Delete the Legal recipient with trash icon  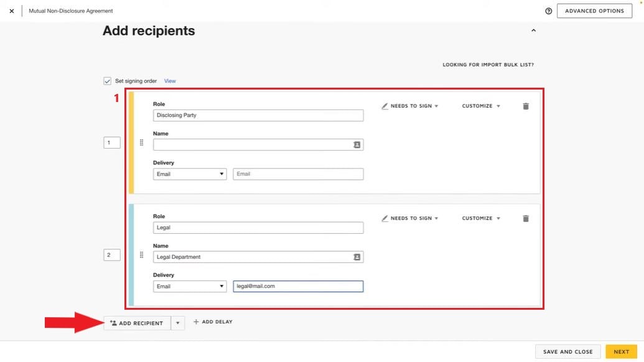(x=526, y=219)
